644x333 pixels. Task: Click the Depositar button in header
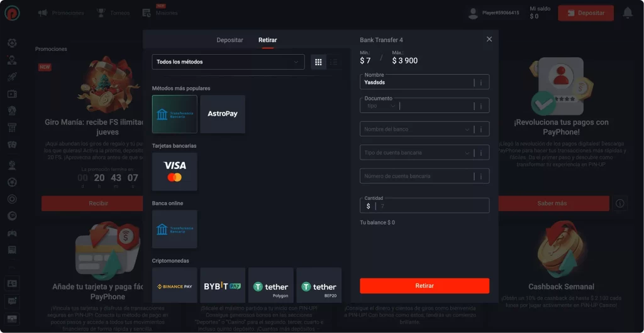pyautogui.click(x=586, y=13)
